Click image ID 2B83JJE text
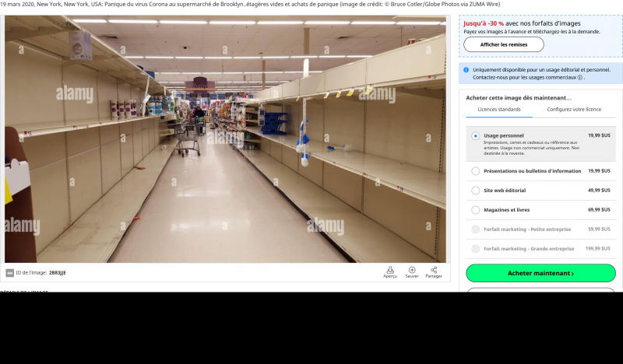Image resolution: width=623 pixels, height=364 pixels. pos(57,273)
